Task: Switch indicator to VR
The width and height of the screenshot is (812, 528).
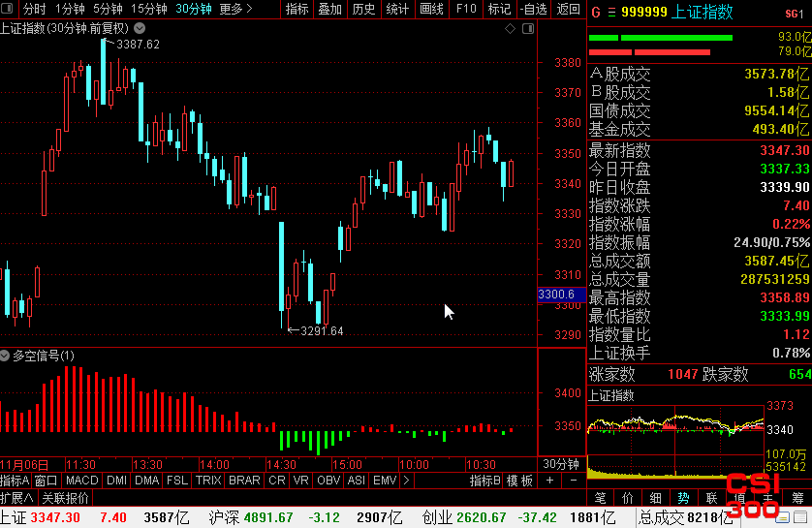Action: tap(301, 481)
